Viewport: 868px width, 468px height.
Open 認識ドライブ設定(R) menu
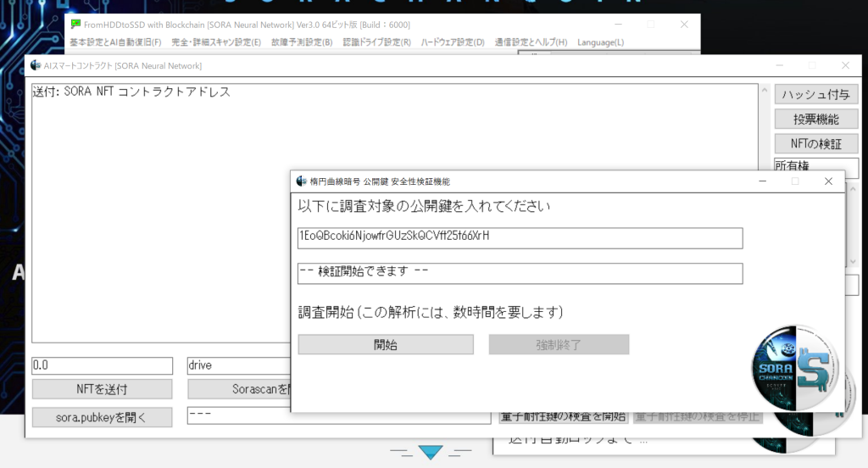(x=377, y=42)
